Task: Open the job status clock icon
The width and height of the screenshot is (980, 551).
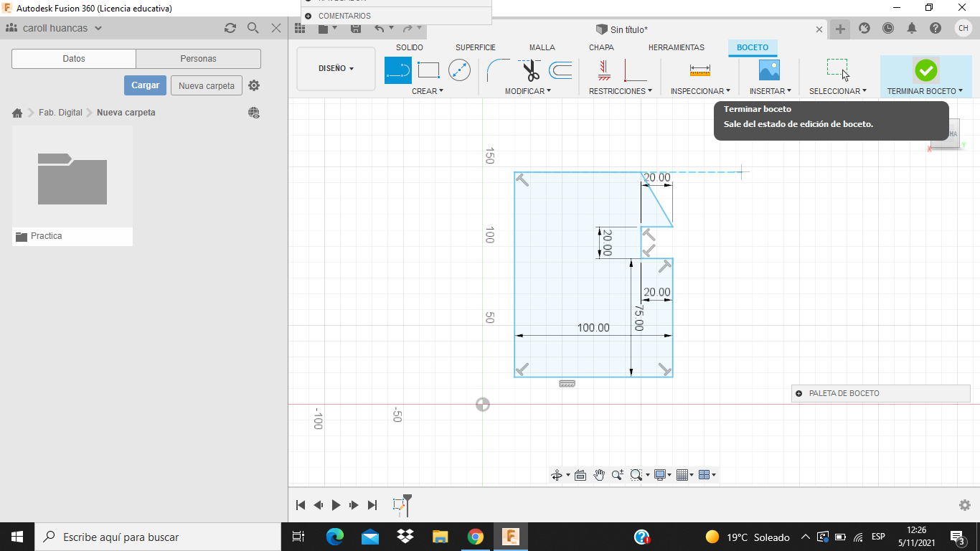Action: pos(888,29)
